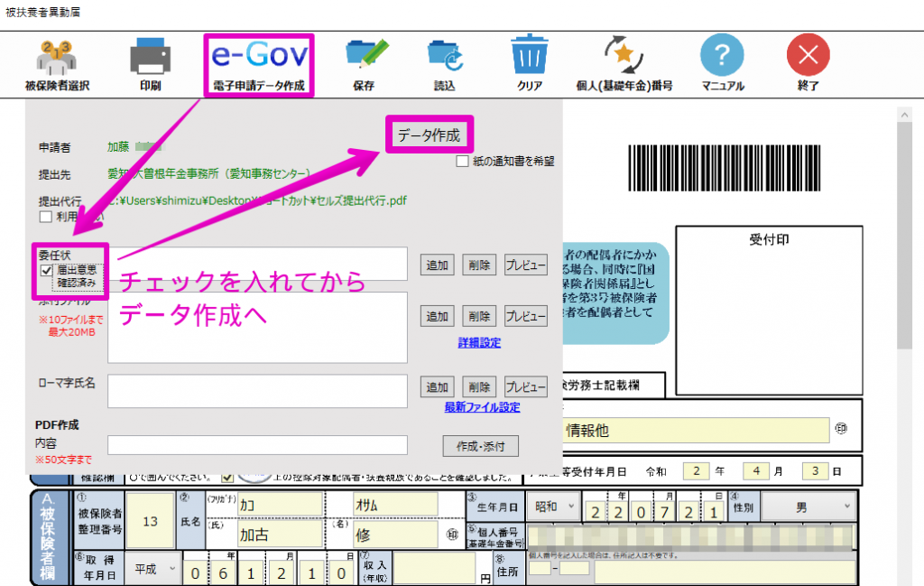Toggle 届出意思確認済み checkbox
The width and height of the screenshot is (924, 586).
coord(47,271)
